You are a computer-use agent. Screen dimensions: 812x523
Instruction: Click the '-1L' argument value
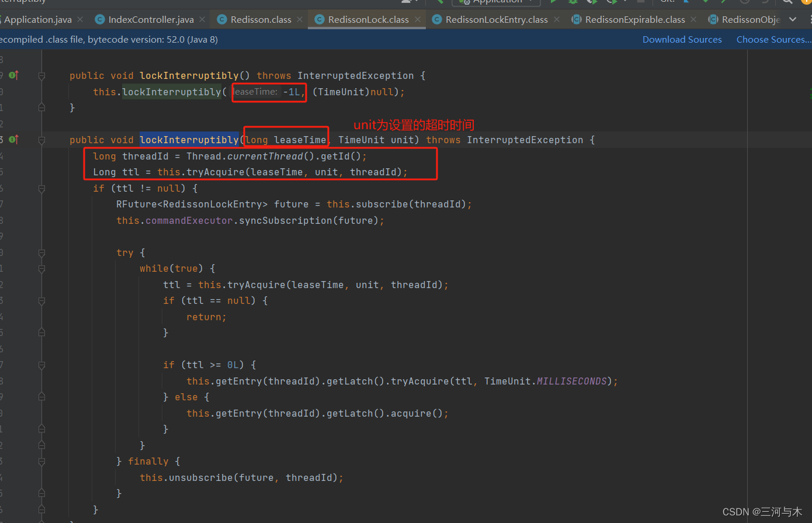point(292,92)
